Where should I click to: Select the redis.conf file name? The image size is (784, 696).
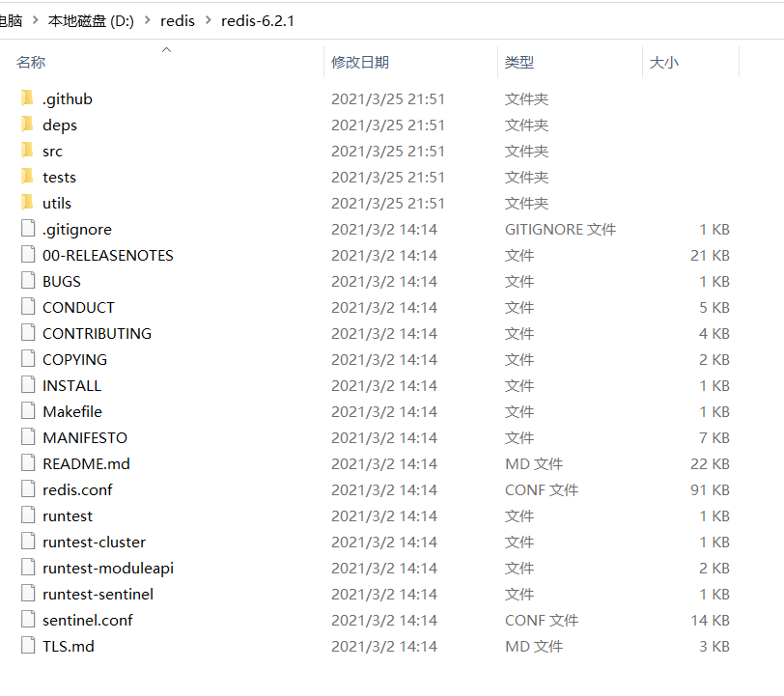(77, 489)
